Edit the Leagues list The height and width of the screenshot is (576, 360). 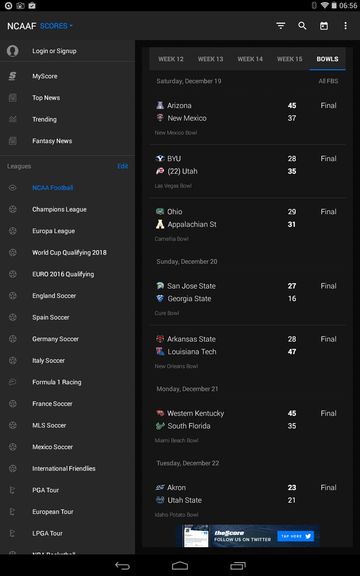(122, 166)
